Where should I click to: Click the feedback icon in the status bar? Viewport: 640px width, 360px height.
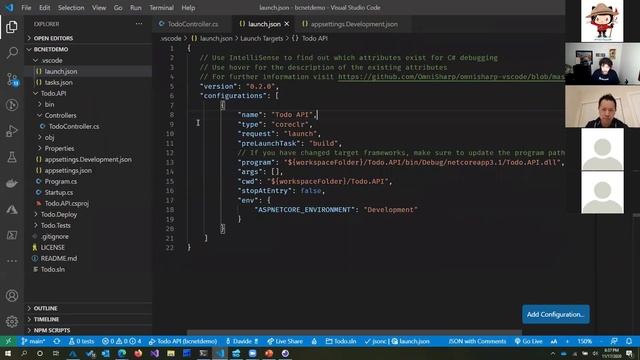[614, 341]
